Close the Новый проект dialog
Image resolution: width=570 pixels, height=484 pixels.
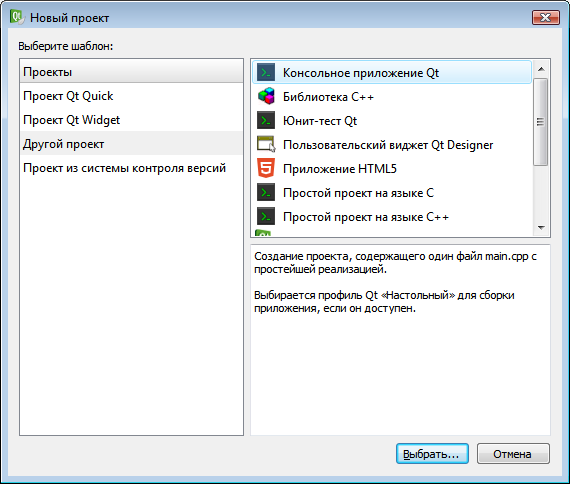coord(546,17)
